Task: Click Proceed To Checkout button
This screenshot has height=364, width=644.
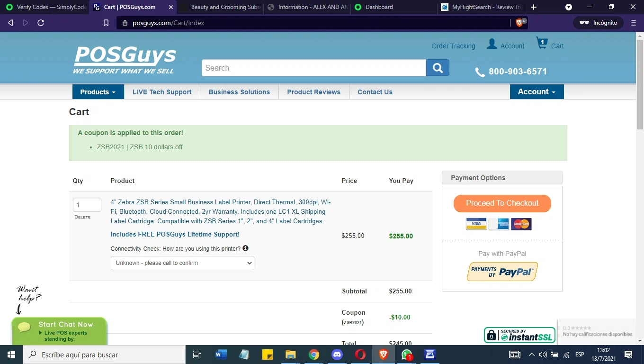Action: point(502,203)
